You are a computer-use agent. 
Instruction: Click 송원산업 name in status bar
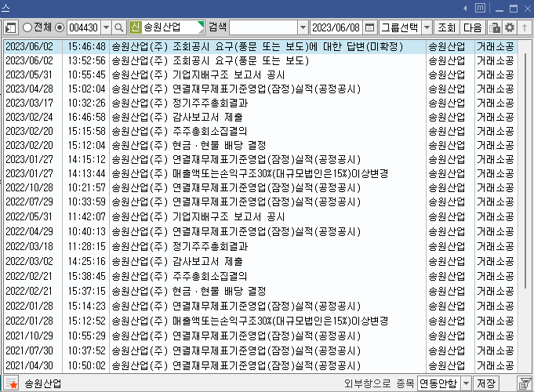[43, 384]
